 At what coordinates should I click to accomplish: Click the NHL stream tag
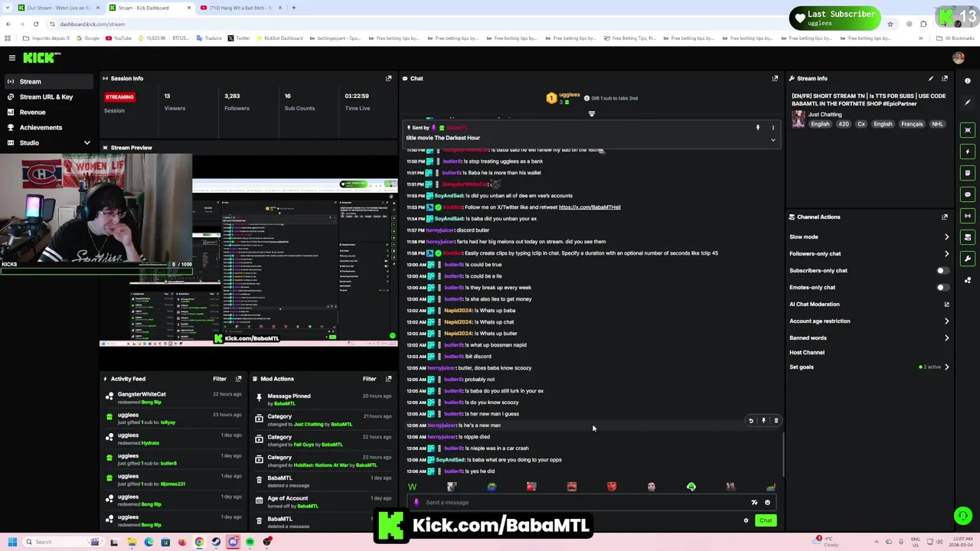[937, 124]
